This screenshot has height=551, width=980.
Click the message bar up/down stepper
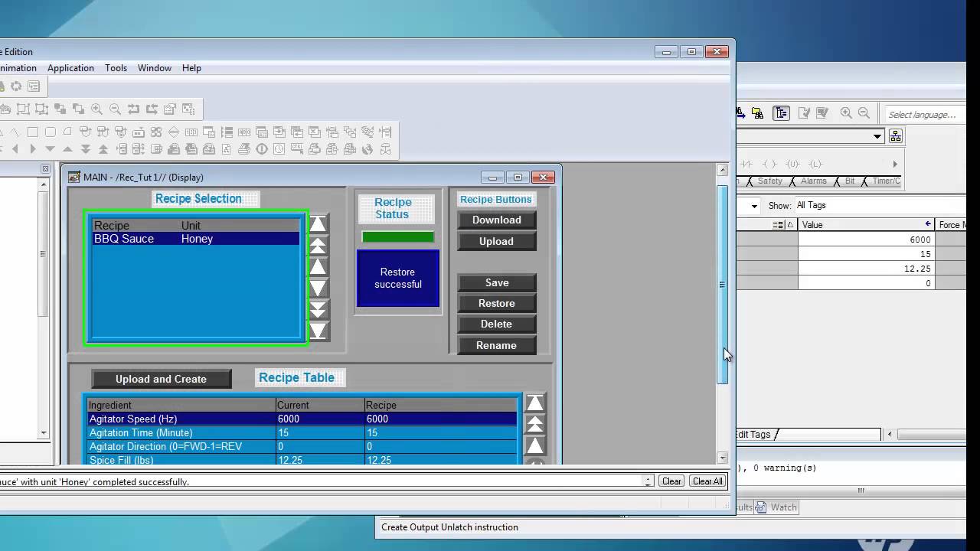click(x=648, y=481)
